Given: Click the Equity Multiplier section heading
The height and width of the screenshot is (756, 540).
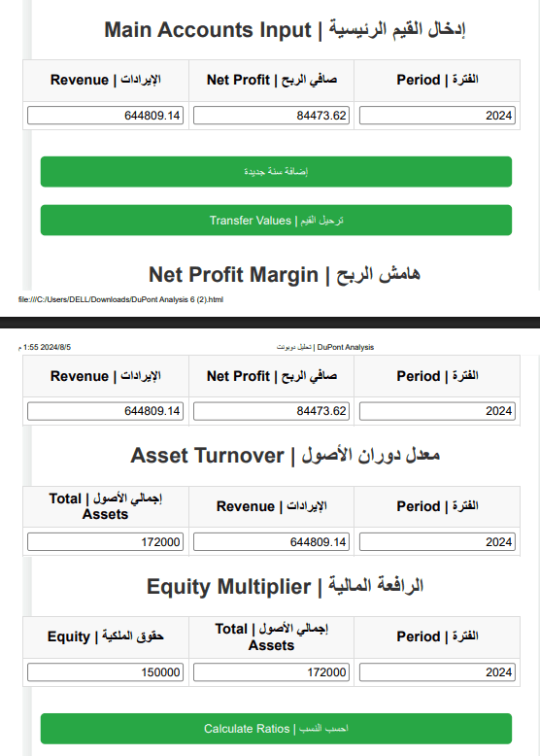Looking at the screenshot, I should click(x=286, y=586).
